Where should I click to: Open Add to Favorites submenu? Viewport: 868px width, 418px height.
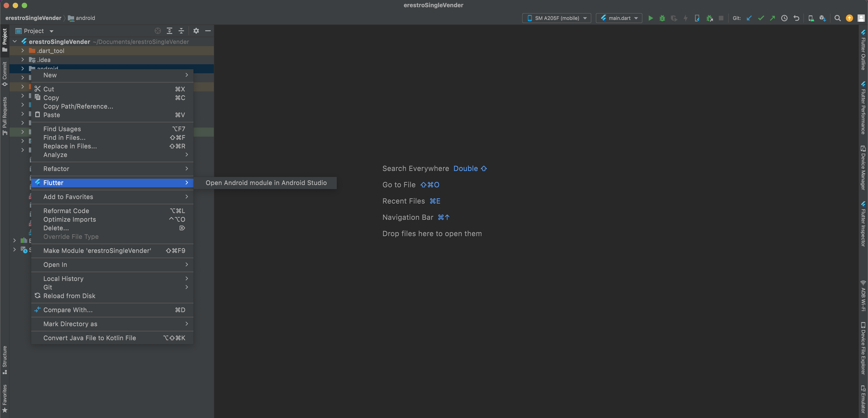pyautogui.click(x=112, y=197)
